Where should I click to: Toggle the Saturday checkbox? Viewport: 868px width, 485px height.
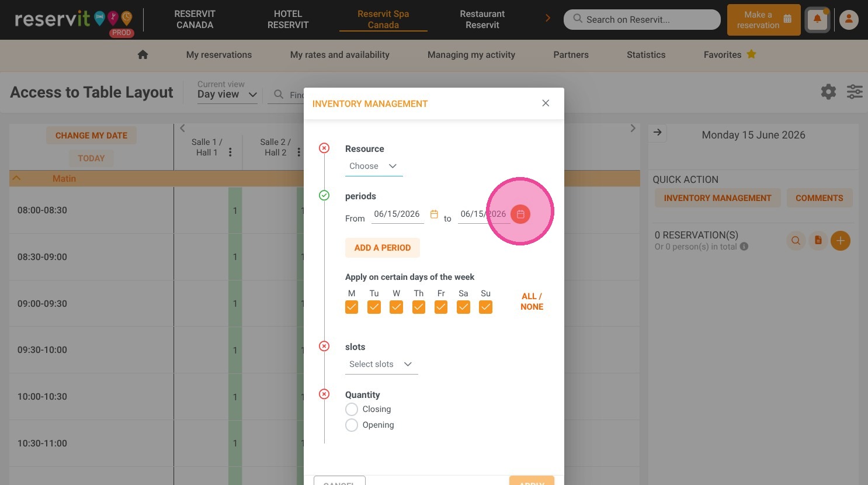point(463,307)
